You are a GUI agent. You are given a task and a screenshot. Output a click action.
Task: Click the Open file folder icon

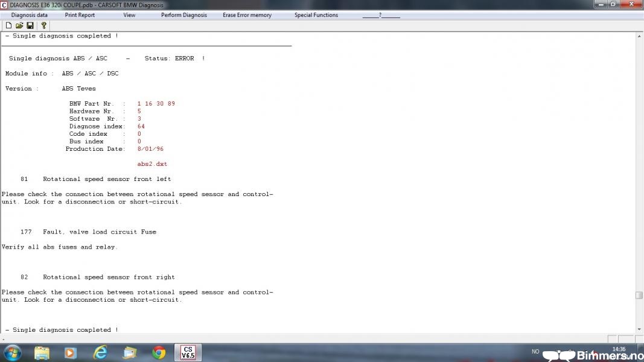pyautogui.click(x=19, y=25)
